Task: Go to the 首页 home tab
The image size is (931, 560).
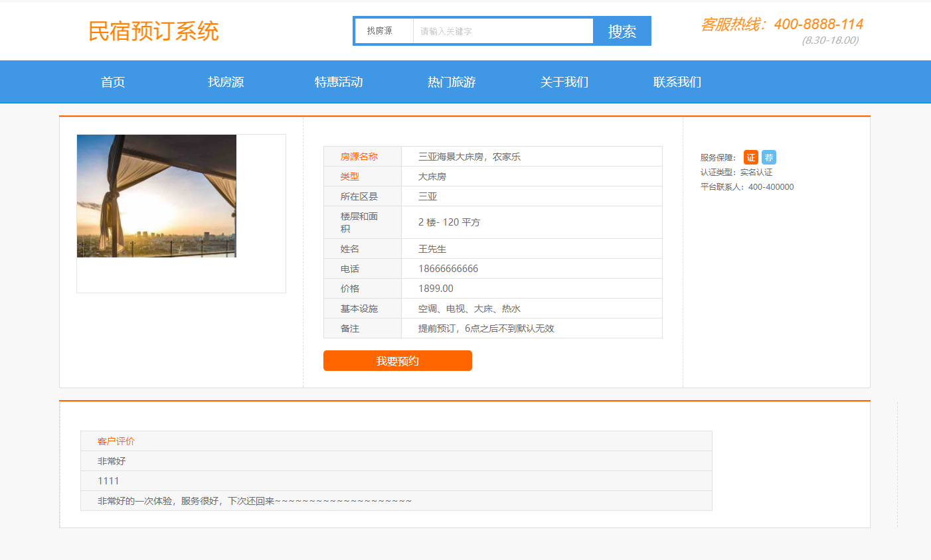Action: pos(113,82)
